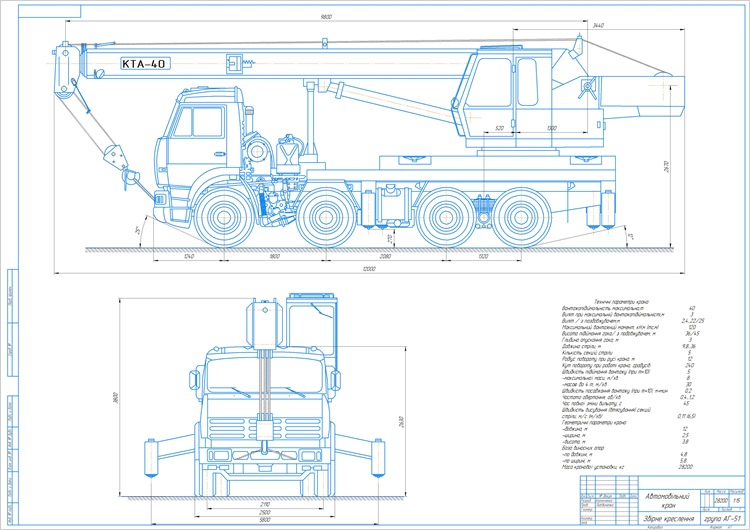The width and height of the screenshot is (750, 530).
Task: Click the 12000 overall length dimension
Action: [x=369, y=269]
